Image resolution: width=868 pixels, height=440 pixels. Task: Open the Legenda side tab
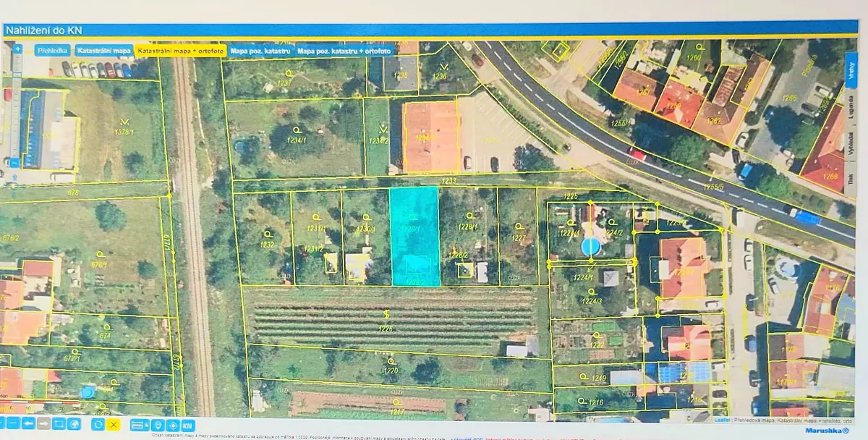pos(851,106)
